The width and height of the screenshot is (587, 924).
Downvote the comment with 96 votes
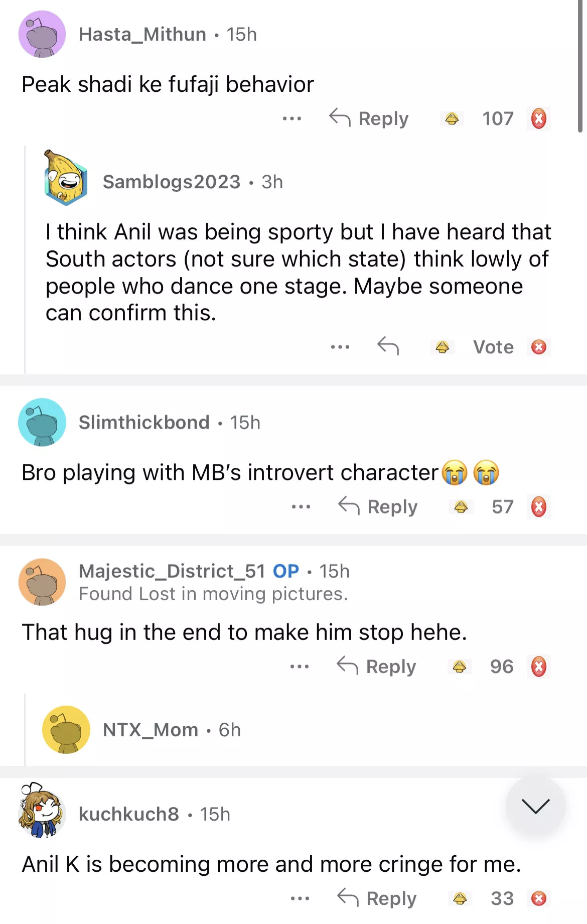[x=539, y=667]
